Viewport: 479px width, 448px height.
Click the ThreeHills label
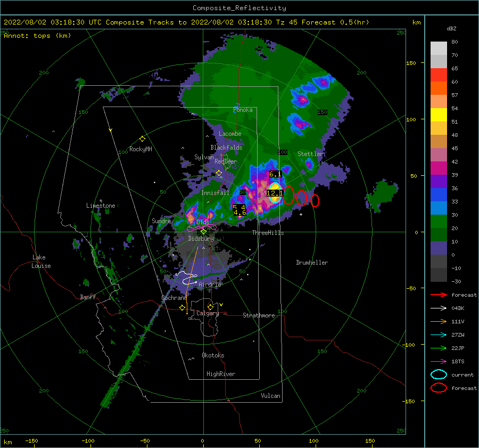coord(268,233)
